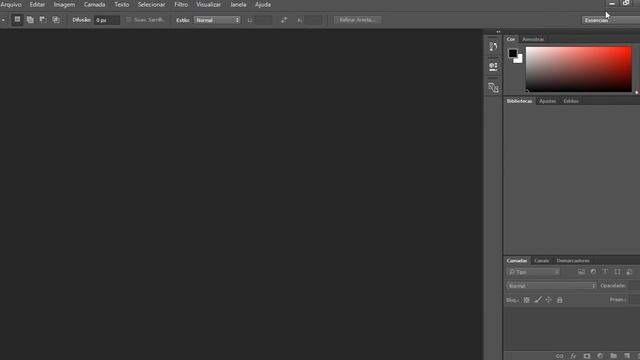Click the Difusão feather input field
The image size is (640, 360).
pyautogui.click(x=107, y=20)
